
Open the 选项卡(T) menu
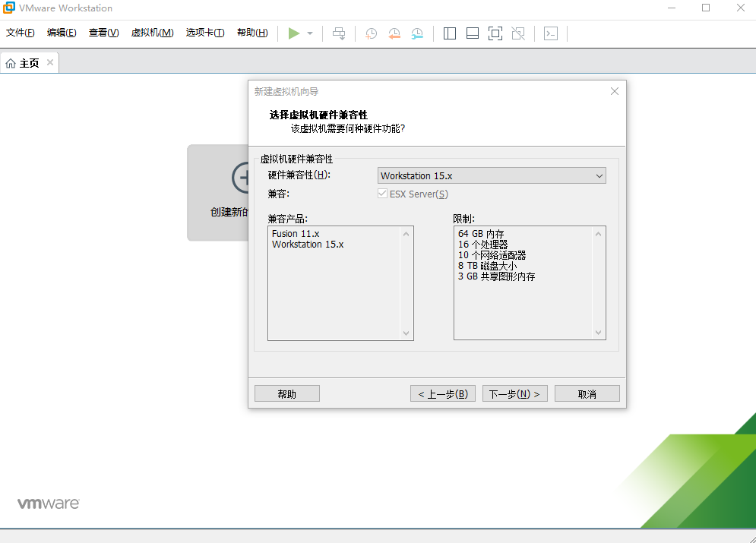[205, 33]
